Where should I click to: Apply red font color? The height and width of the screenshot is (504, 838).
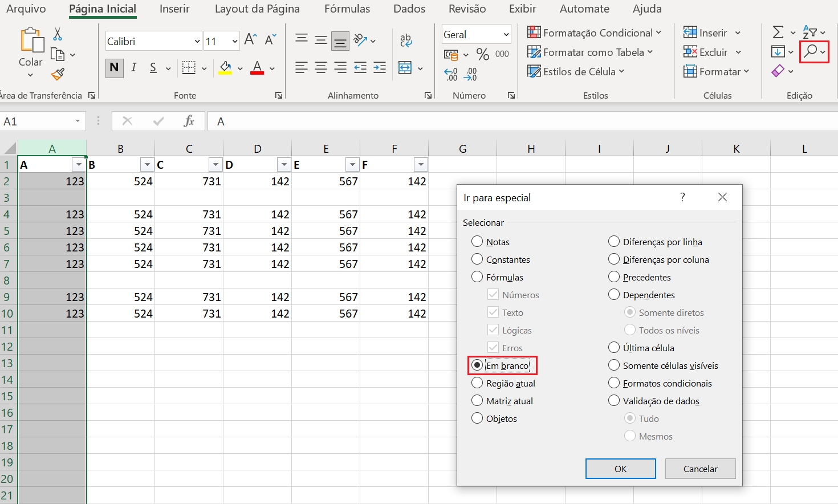click(x=257, y=68)
